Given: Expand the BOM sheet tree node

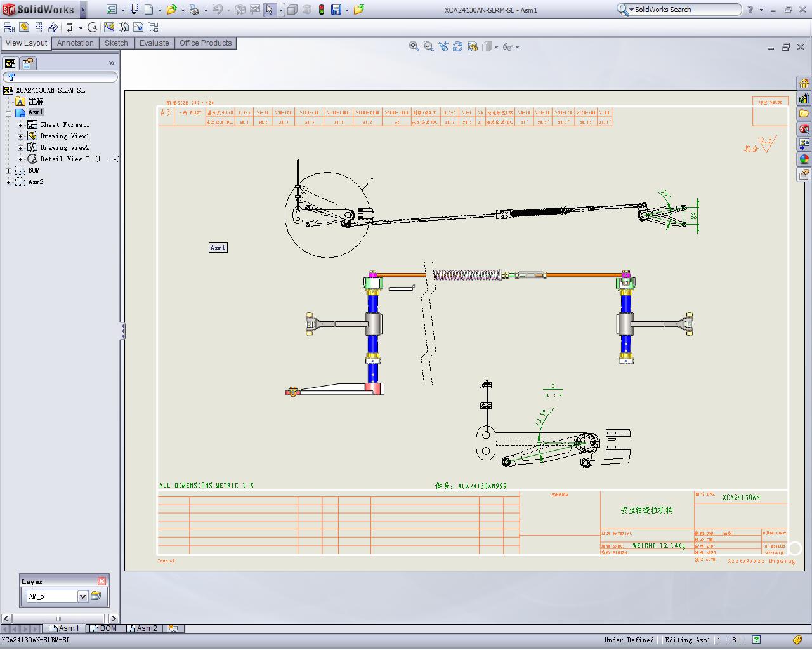Looking at the screenshot, I should point(8,171).
